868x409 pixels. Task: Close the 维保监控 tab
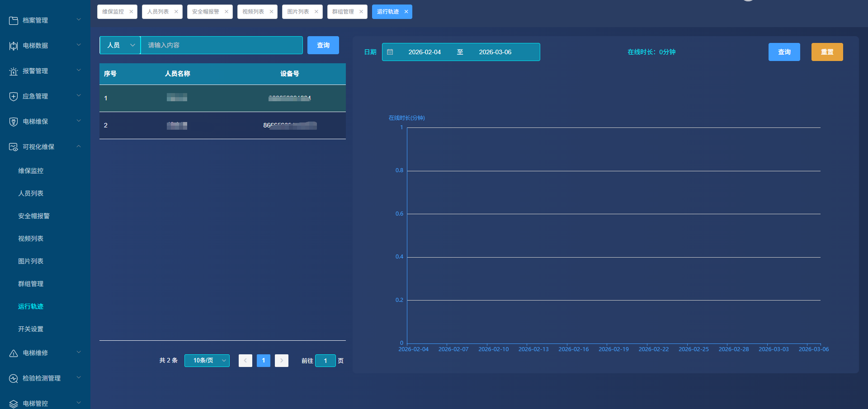(131, 12)
